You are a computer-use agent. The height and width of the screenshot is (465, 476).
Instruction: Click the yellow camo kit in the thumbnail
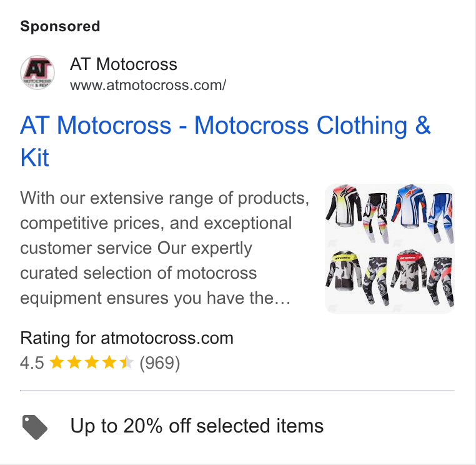pos(357,277)
